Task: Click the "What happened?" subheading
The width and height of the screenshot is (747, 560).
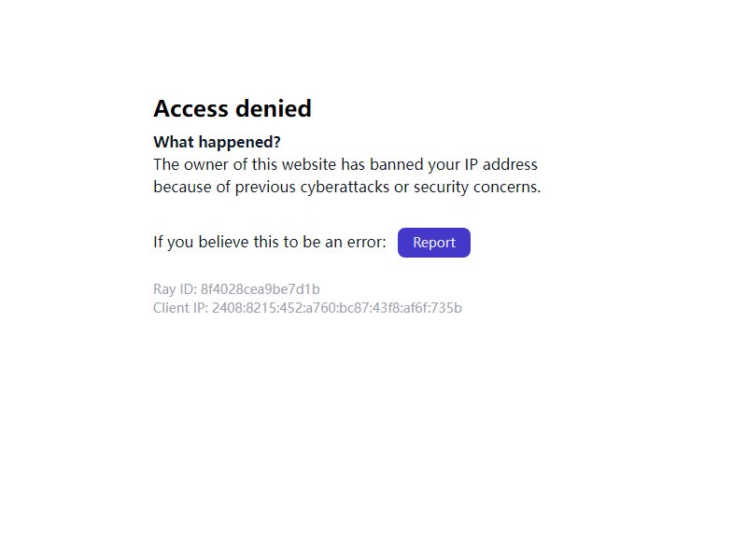Action: [x=217, y=142]
